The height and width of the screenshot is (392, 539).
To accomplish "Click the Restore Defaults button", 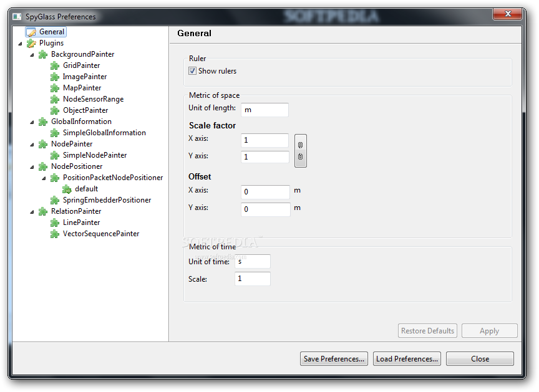I will tap(427, 331).
